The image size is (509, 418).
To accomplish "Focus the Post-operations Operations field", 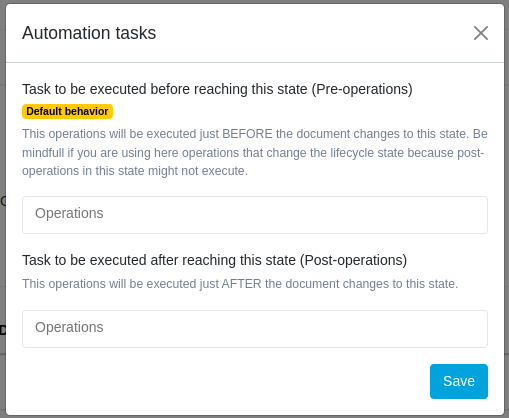I will pos(255,329).
